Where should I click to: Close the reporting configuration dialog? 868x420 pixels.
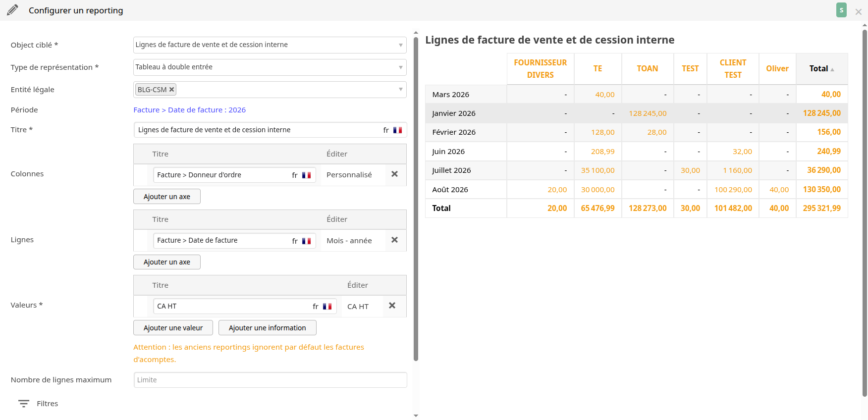tap(859, 12)
